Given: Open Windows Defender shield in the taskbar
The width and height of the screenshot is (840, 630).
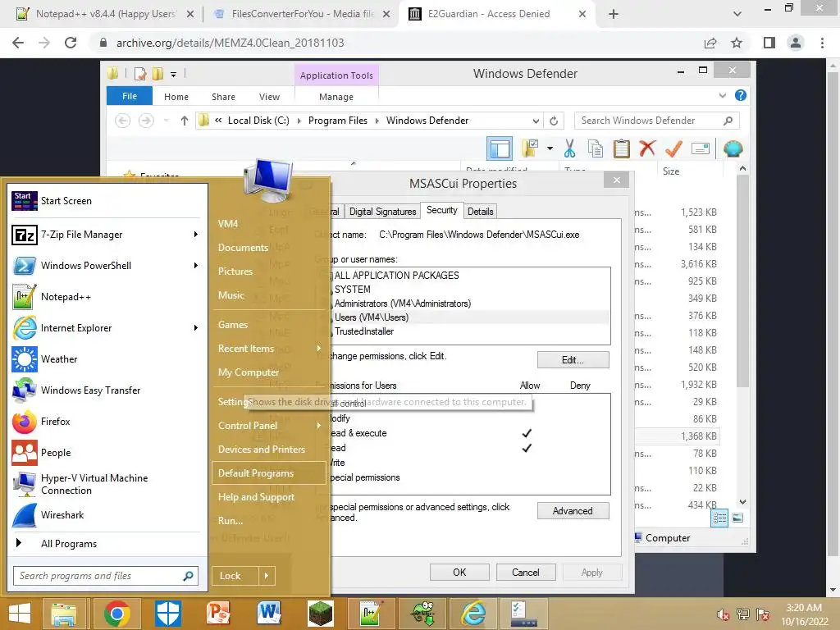Looking at the screenshot, I should coord(167,614).
